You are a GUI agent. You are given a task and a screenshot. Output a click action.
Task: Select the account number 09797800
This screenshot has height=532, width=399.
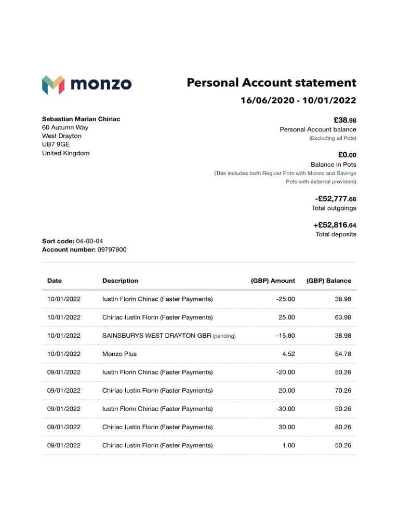[112, 249]
